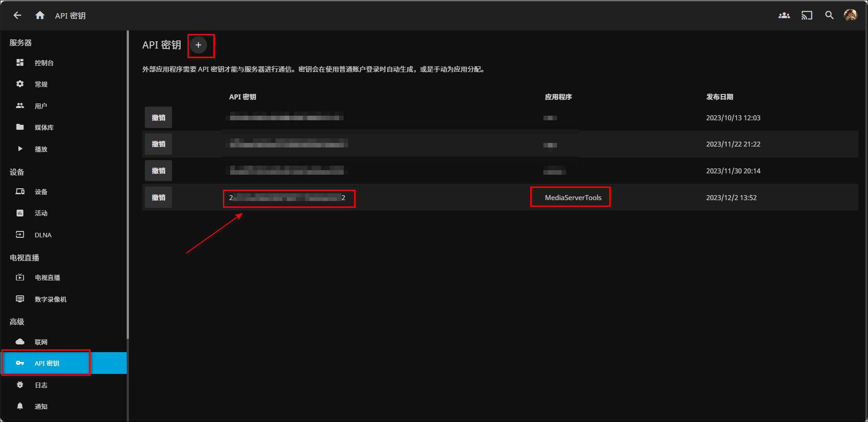Open 日志 logs page

tap(41, 385)
